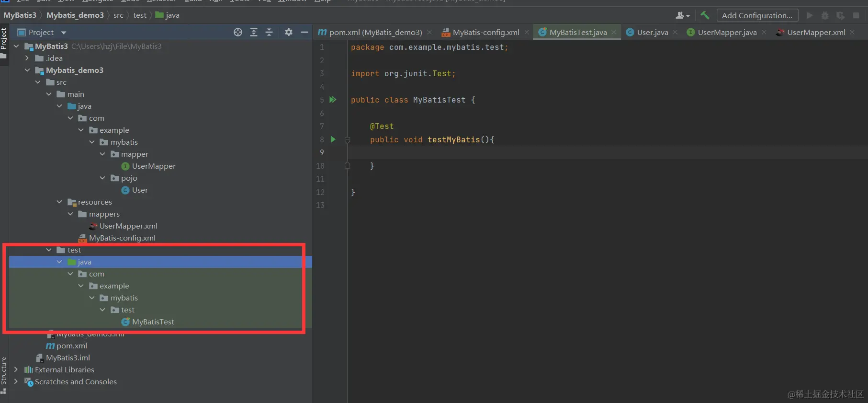
Task: Close the UserMapper.xml editor tab
Action: [852, 32]
